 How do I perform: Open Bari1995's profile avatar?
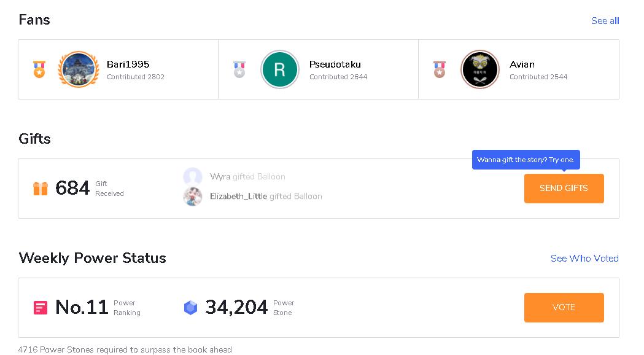[78, 69]
